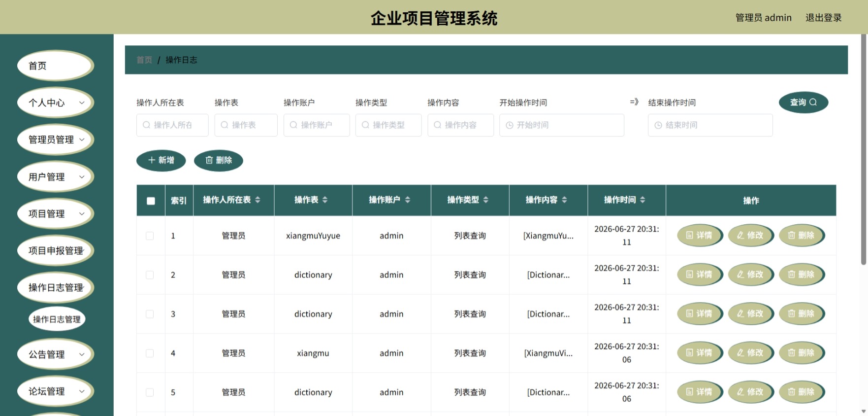The width and height of the screenshot is (868, 416).
Task: Click 管理员 admin user label
Action: [763, 18]
